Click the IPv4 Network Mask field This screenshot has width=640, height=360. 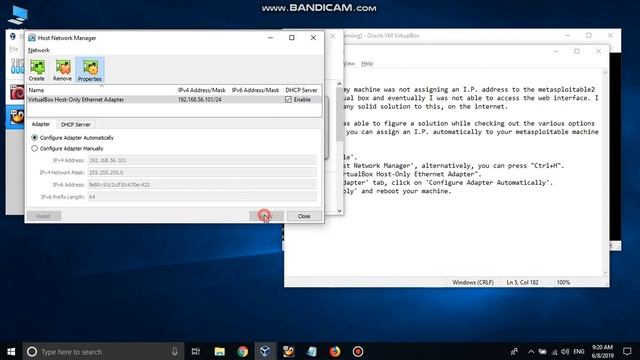coord(202,173)
